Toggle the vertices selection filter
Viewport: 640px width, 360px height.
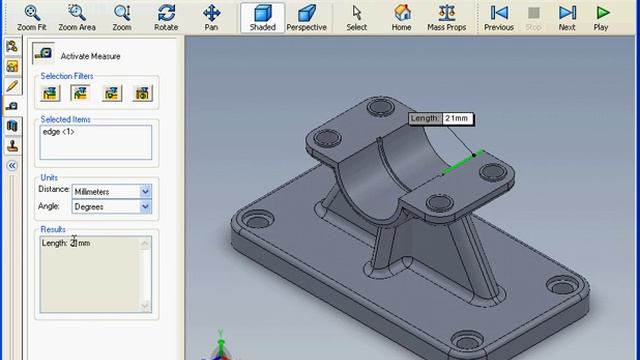pos(112,93)
